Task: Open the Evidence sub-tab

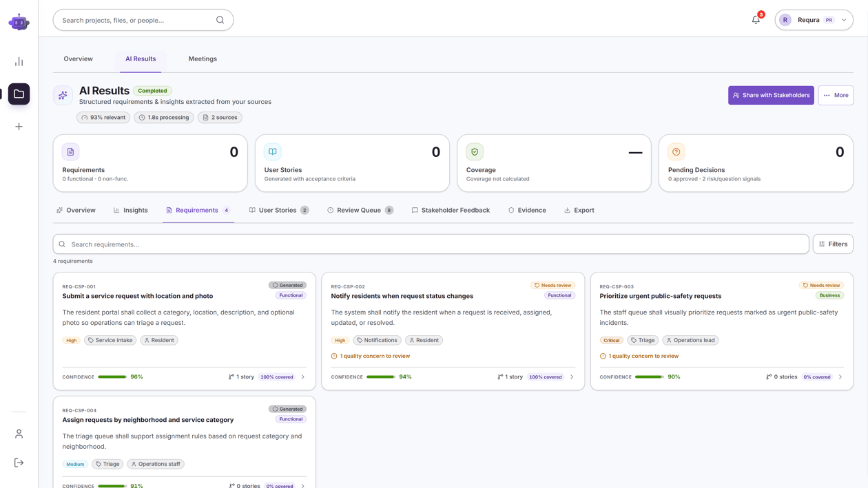Action: (527, 211)
